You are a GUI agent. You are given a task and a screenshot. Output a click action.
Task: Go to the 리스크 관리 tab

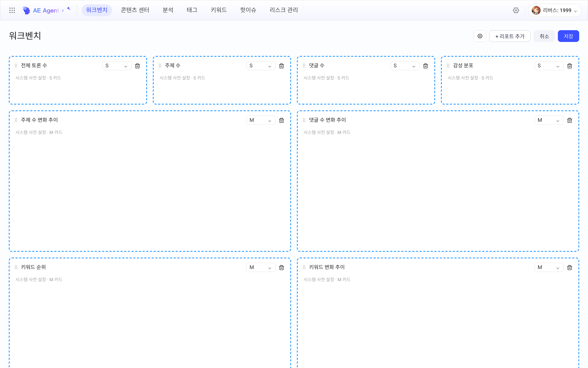[x=284, y=10]
